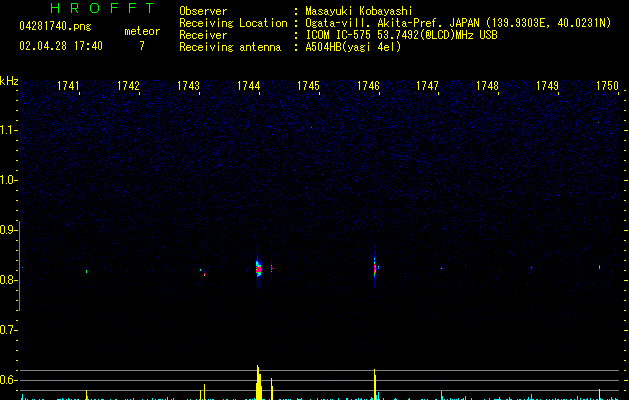The height and width of the screenshot is (400, 629).
Task: Click the 0.7 kHz frequency label
Action: [x=8, y=330]
